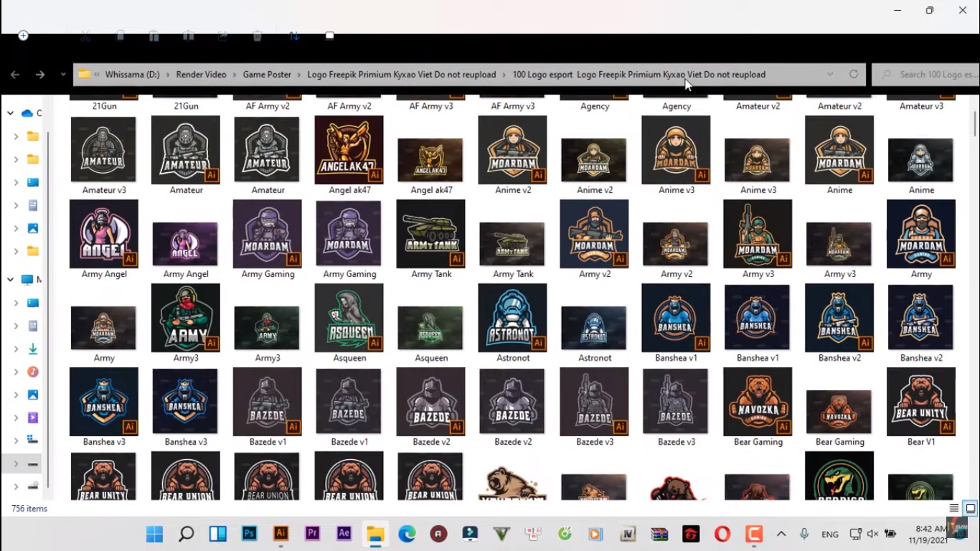Screen dimensions: 980x551
Task: Click the Search 100 Logo field
Action: pyautogui.click(x=925, y=75)
